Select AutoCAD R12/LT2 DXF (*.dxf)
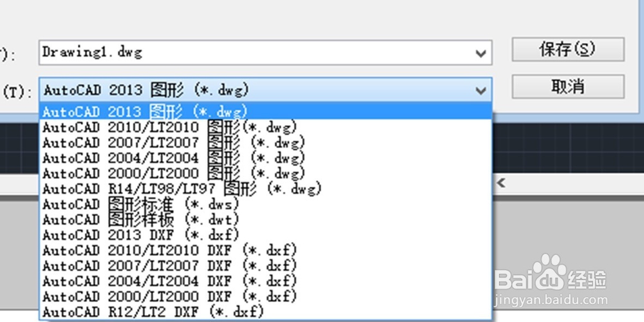 (x=265, y=312)
